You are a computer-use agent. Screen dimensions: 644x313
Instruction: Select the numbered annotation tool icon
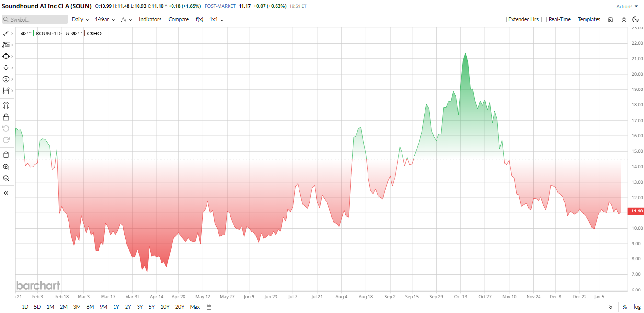coord(6,79)
